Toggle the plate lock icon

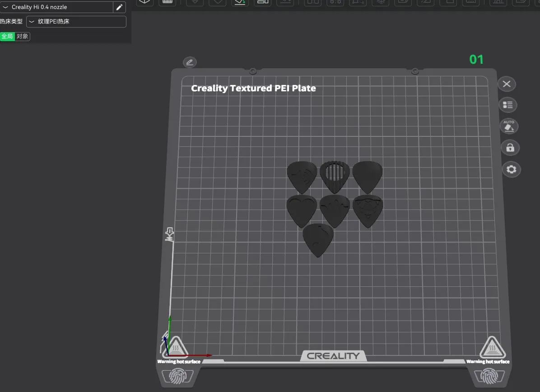point(510,148)
